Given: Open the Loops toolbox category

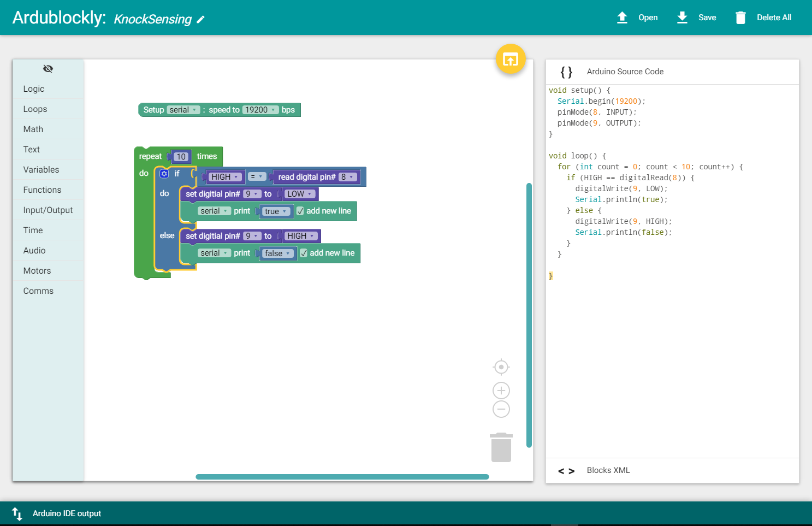Looking at the screenshot, I should point(48,109).
